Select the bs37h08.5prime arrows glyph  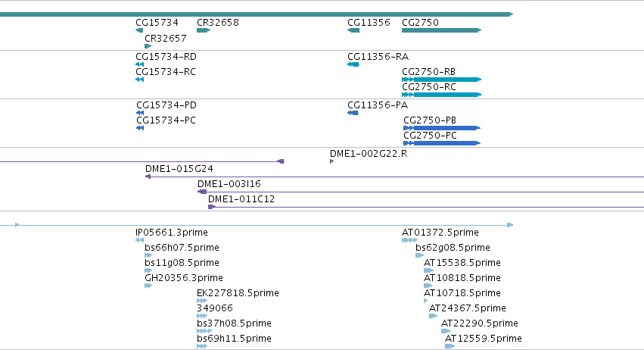pos(204,331)
